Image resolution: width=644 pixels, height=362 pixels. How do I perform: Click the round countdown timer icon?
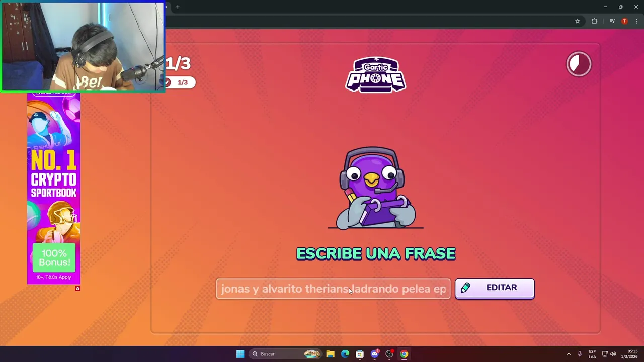click(x=579, y=64)
